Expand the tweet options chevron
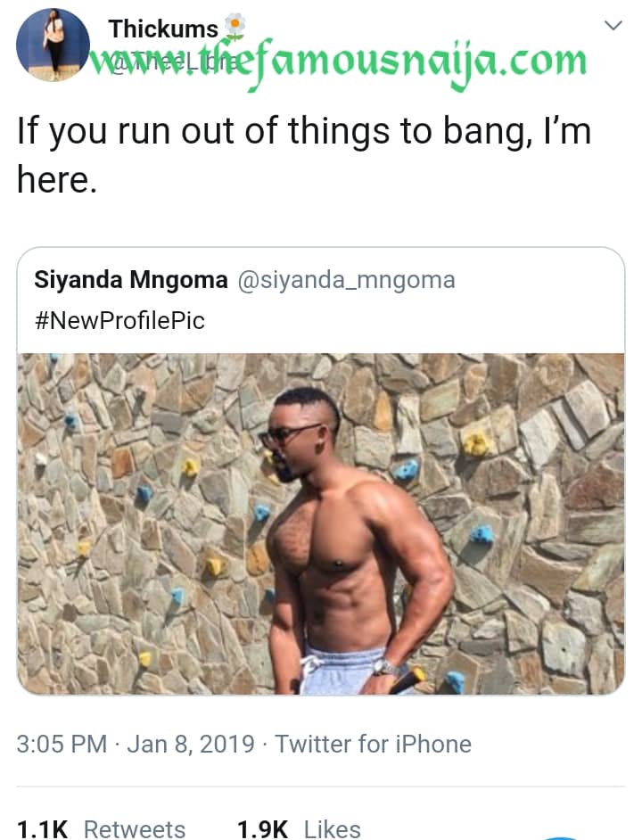642x840 pixels. (613, 25)
